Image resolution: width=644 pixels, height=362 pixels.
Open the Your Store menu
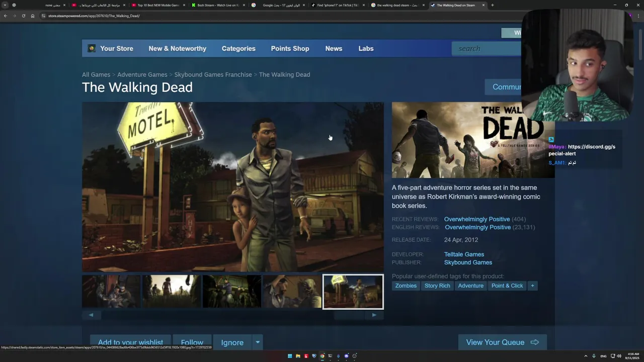pos(117,48)
